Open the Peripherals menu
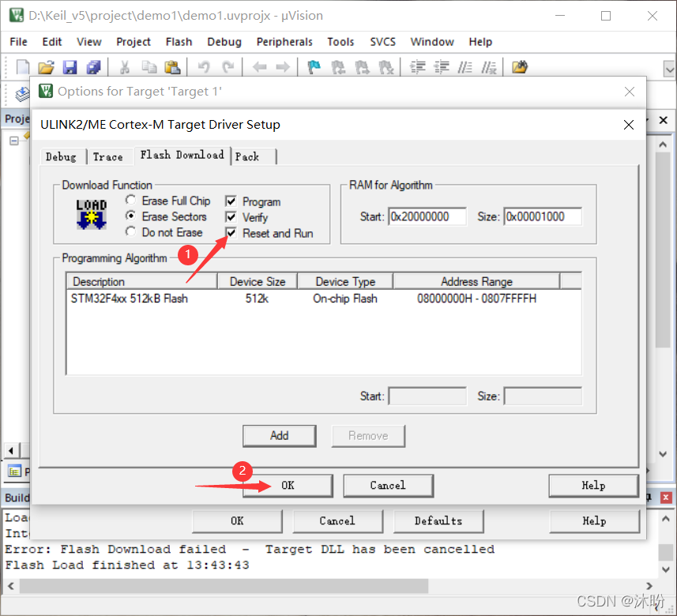 (x=284, y=42)
